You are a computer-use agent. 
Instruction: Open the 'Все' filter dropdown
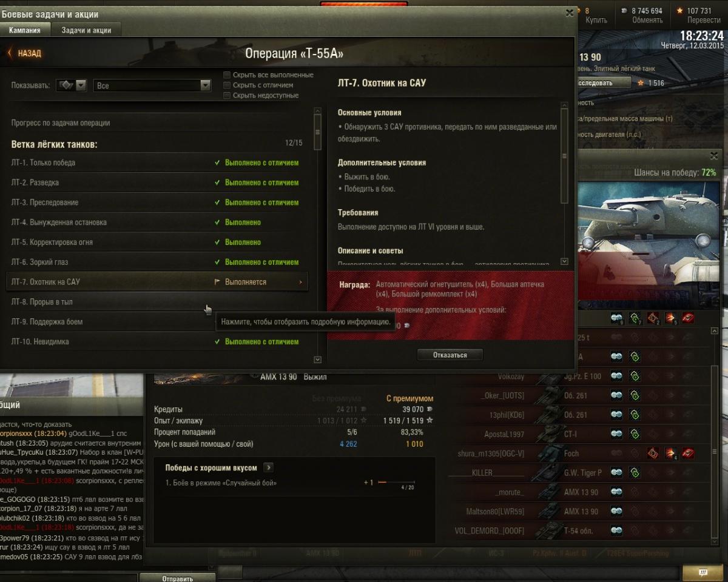pyautogui.click(x=152, y=86)
